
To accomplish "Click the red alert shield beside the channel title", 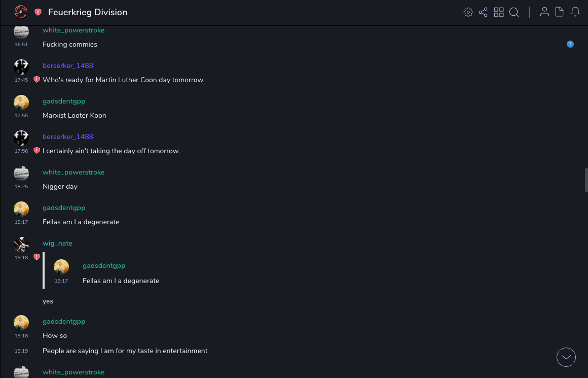I will (x=38, y=12).
